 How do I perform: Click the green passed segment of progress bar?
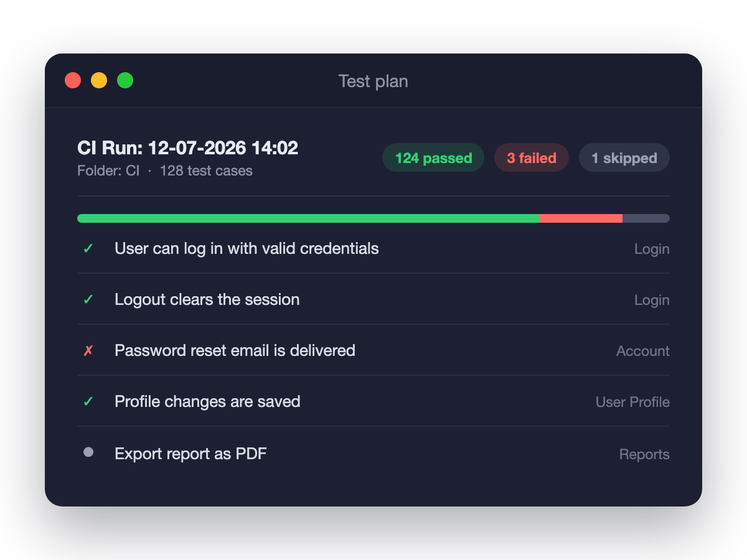308,218
